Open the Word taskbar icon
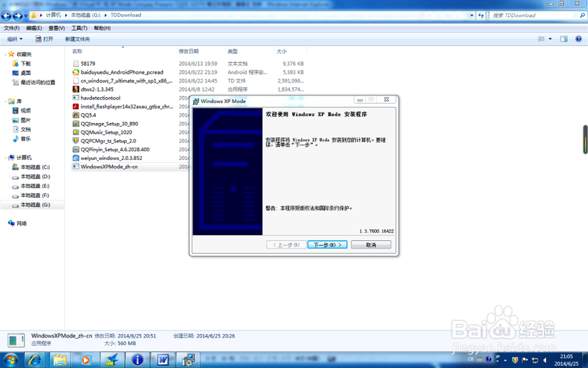The image size is (588, 368). 163,360
